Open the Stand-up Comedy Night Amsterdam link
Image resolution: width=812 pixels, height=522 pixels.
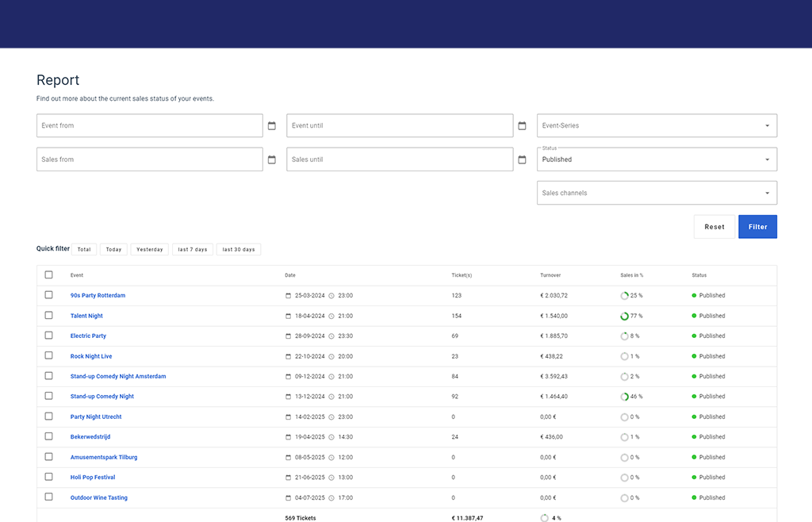(x=118, y=377)
